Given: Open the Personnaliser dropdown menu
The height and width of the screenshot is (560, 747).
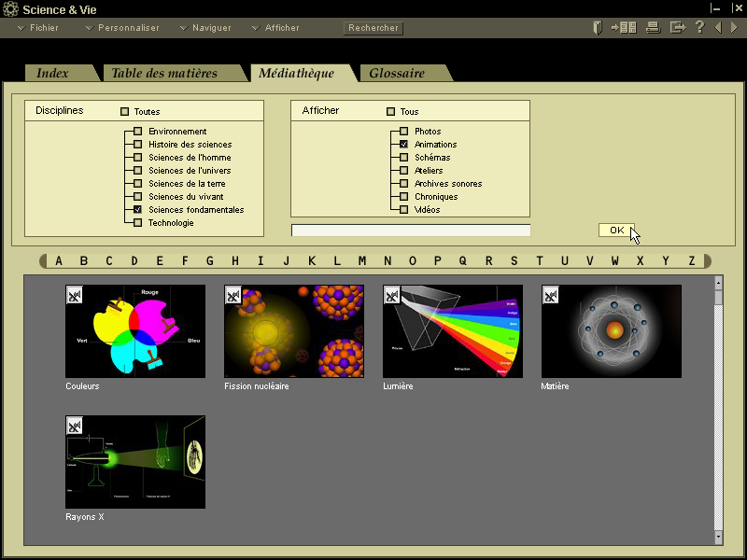Looking at the screenshot, I should coord(122,28).
